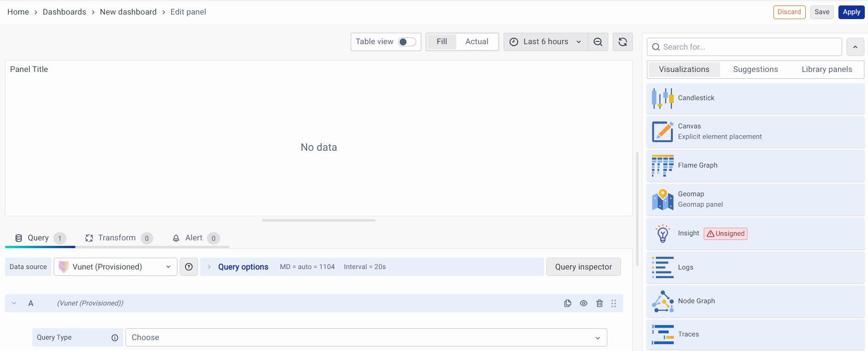
Task: Toggle the Table view switch
Action: click(407, 42)
